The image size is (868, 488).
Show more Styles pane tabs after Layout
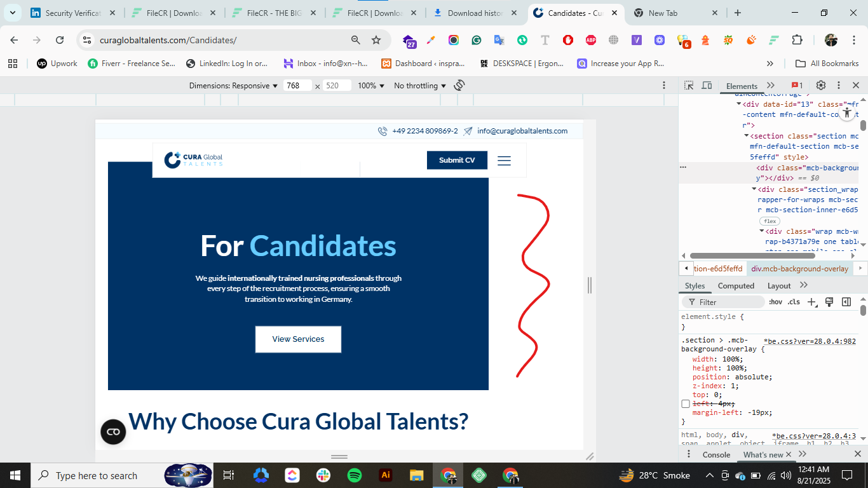click(x=804, y=285)
